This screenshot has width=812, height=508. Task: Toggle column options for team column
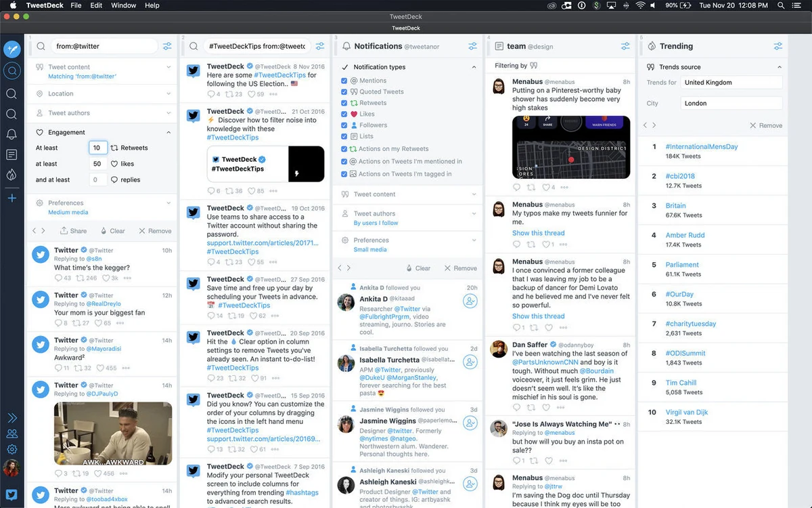[x=626, y=46]
